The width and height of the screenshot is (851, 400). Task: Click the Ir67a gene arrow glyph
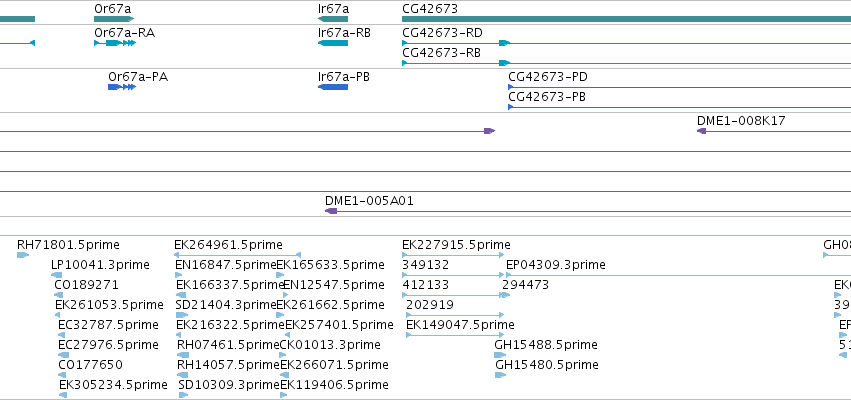(x=333, y=19)
